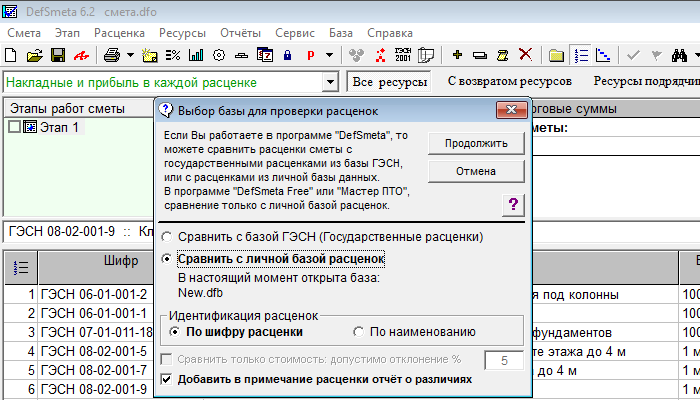Screen dimensions: 700x400
Task: Expand the printer options dropdown arrow
Action: click(x=128, y=54)
